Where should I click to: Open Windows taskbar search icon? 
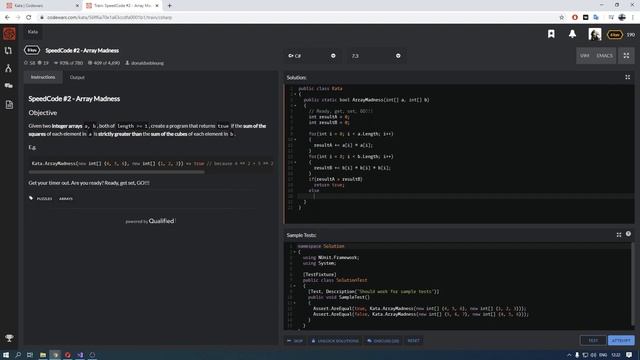tap(18, 355)
